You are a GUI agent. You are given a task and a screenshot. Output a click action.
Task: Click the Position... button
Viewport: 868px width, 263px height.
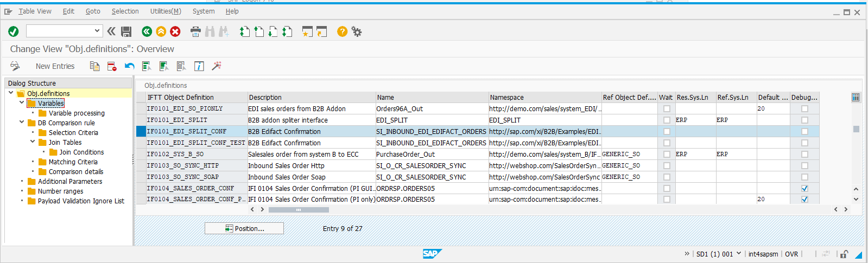click(244, 228)
